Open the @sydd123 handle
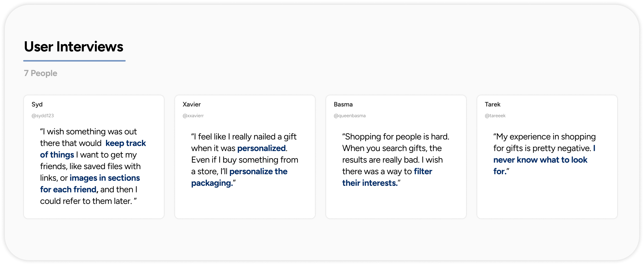This screenshot has width=644, height=265. click(42, 116)
